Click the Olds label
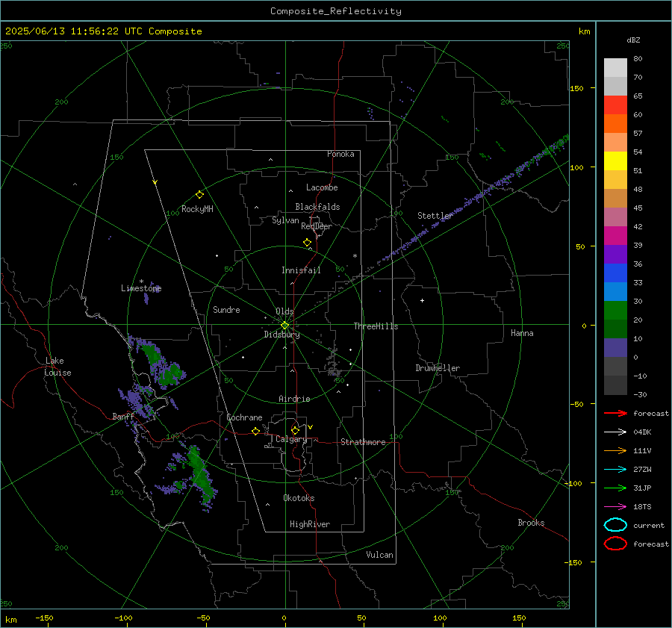Image resolution: width=672 pixels, height=628 pixels. point(284,311)
